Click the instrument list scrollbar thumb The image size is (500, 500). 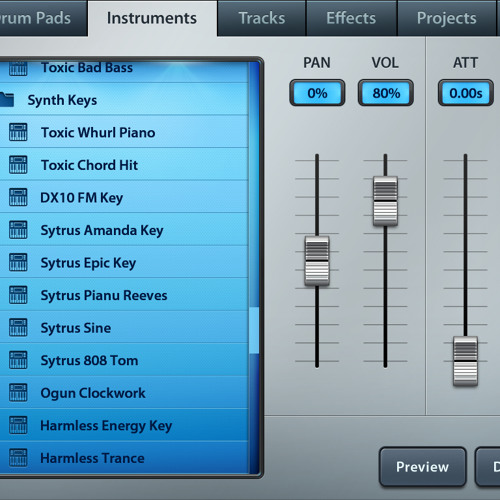click(254, 330)
